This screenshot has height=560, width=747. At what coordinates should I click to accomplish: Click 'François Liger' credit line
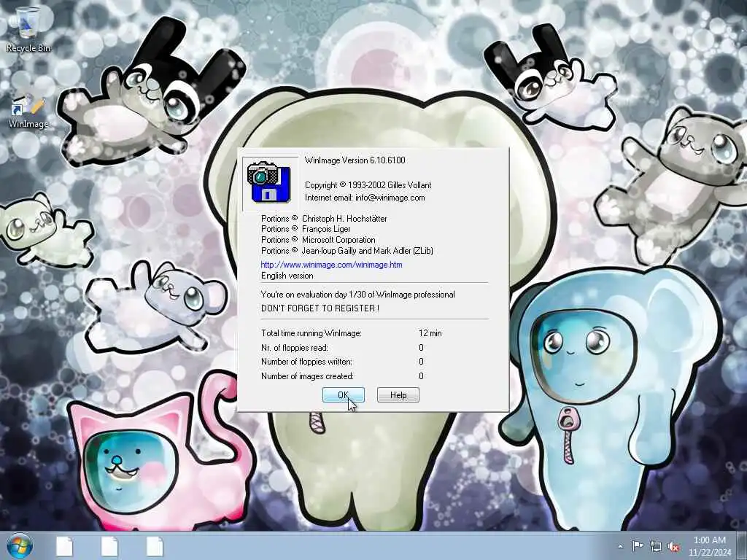click(306, 229)
